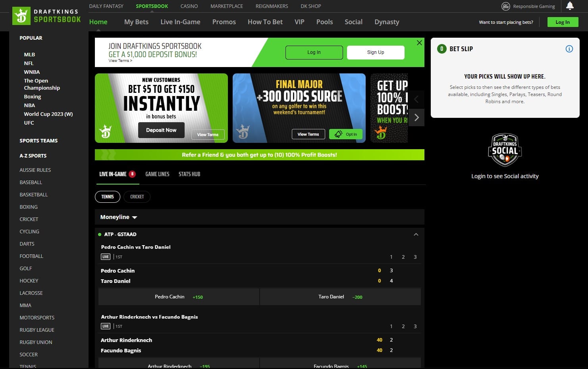Open the Pools navigation item

pos(324,22)
